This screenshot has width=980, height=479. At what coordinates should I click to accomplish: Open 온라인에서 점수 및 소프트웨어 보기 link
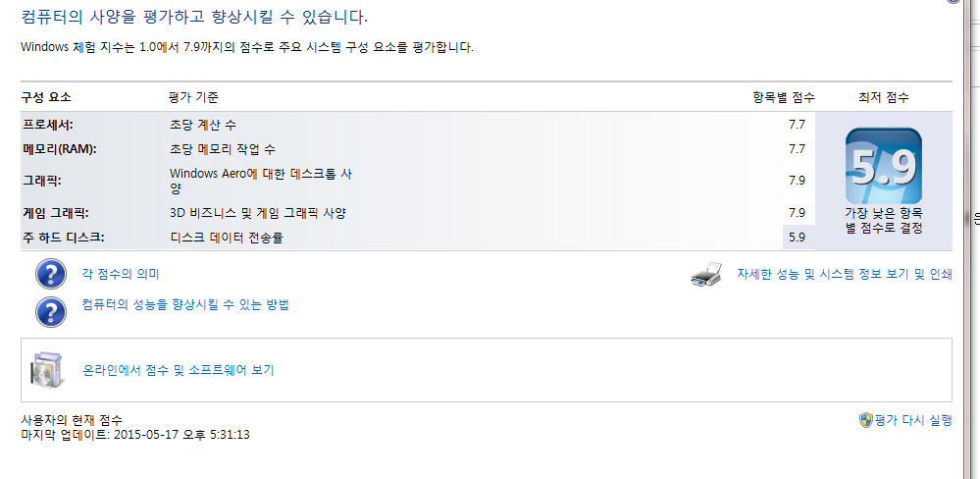(x=179, y=371)
